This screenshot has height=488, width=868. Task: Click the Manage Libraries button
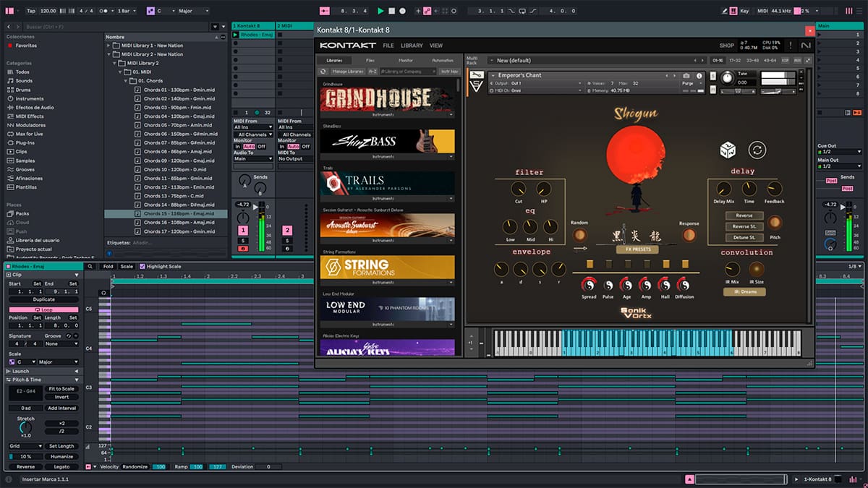tap(348, 72)
